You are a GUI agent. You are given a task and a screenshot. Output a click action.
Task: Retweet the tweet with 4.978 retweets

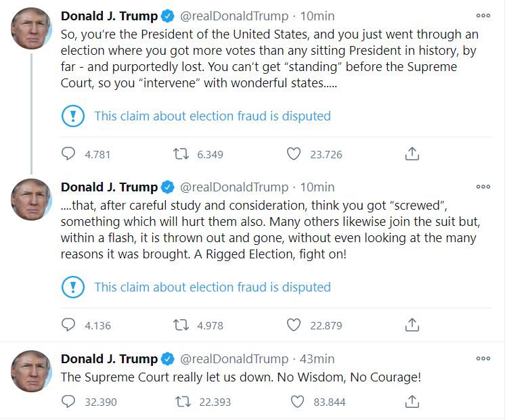click(x=181, y=325)
